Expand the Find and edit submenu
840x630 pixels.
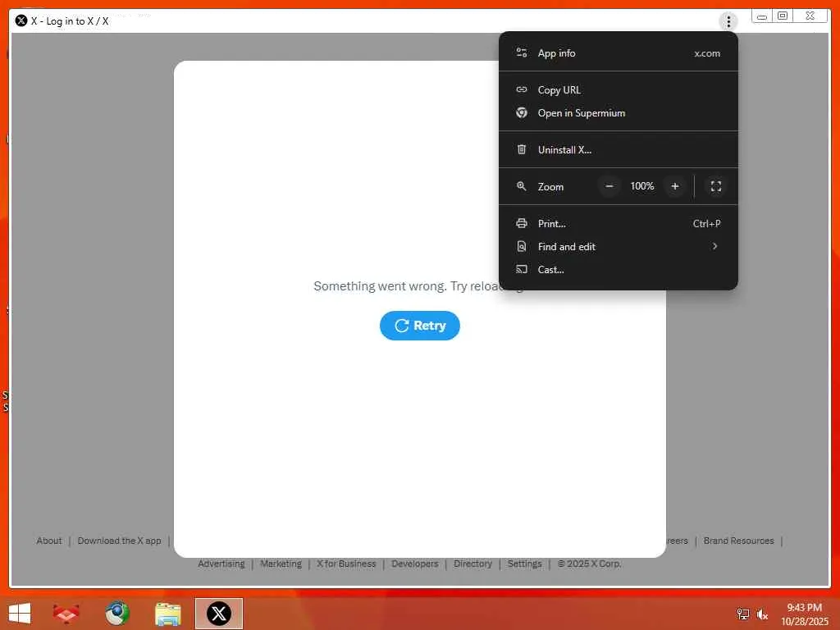(619, 247)
